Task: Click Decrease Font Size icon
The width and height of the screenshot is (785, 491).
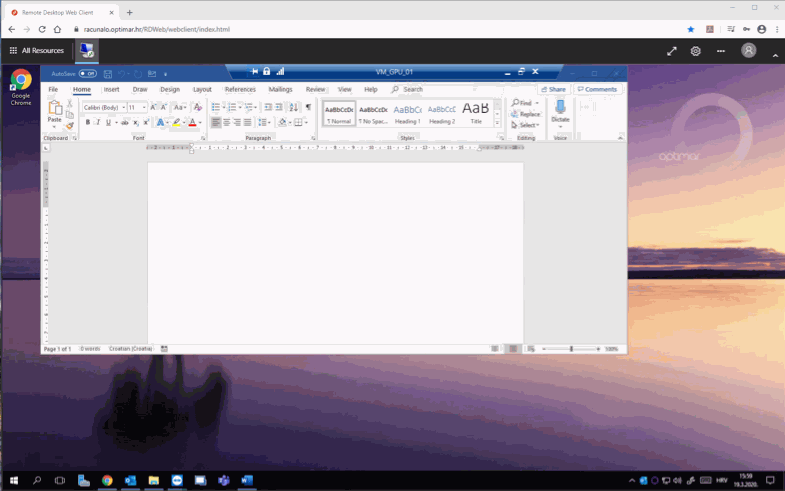Action: [x=163, y=107]
